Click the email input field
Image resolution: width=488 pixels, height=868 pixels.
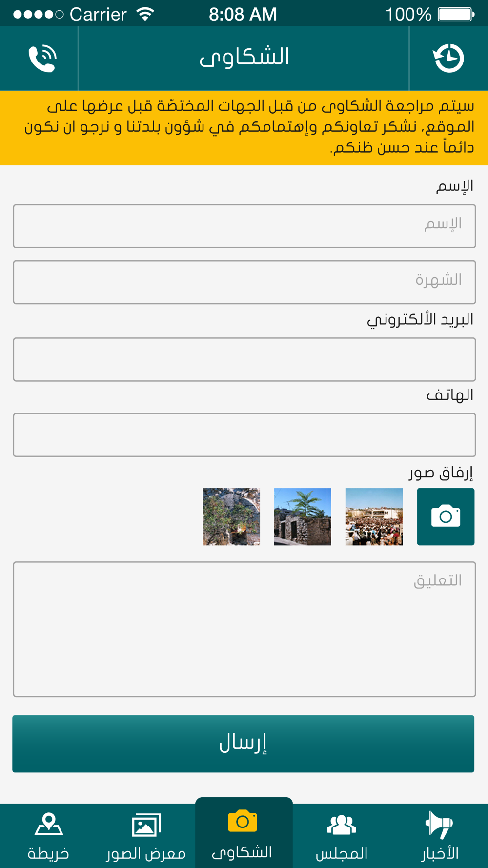pos(244,359)
